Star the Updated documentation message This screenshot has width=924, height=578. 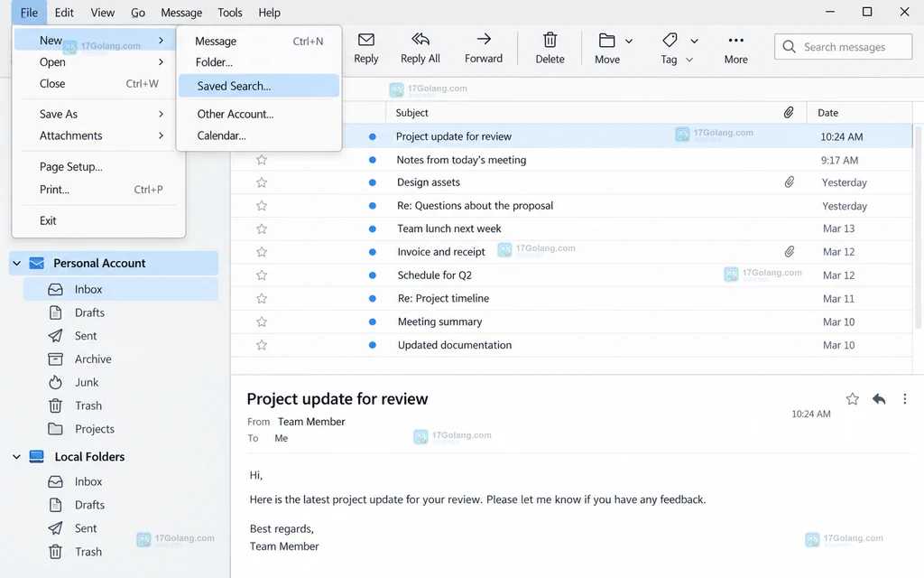pos(262,345)
